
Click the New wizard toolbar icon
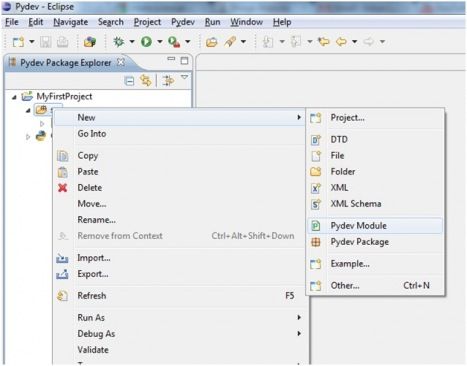(x=18, y=42)
